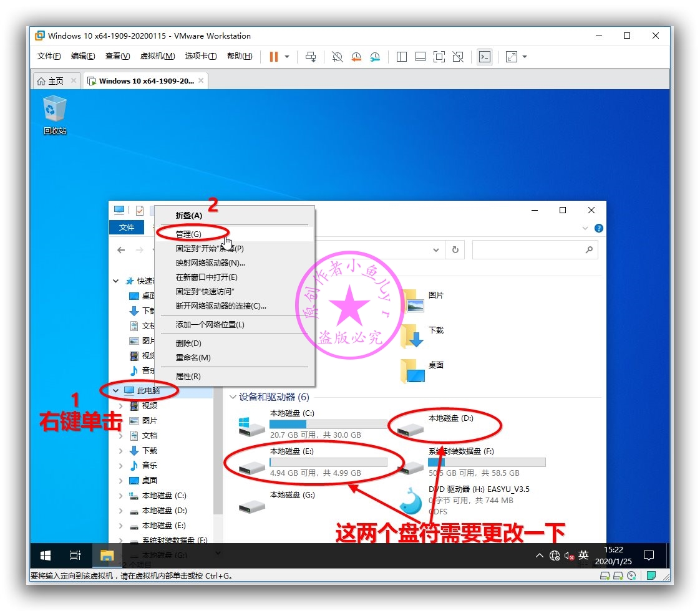The height and width of the screenshot is (611, 700).
Task: Open the notification center taskbar icon
Action: pos(649,556)
